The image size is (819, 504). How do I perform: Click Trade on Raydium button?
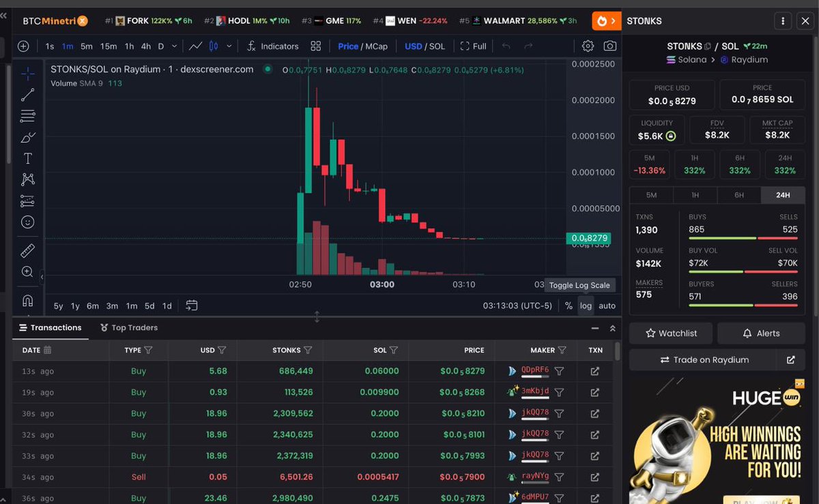point(703,359)
